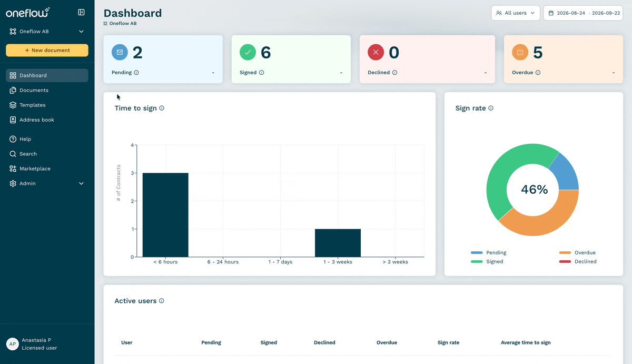Click the Pending column header in table
The width and height of the screenshot is (632, 364).
point(211,342)
